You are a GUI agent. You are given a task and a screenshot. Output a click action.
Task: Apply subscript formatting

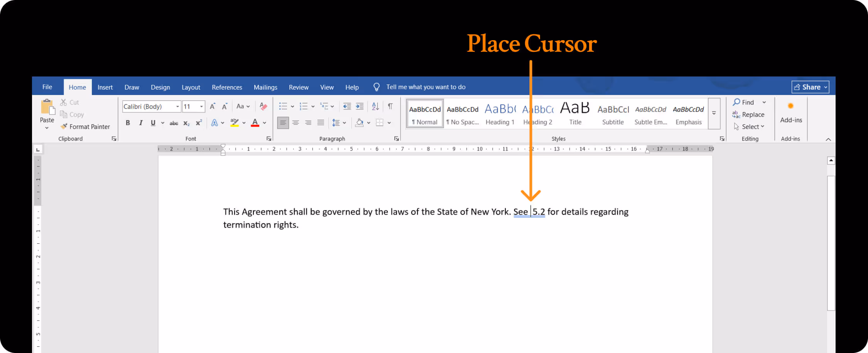coord(186,123)
